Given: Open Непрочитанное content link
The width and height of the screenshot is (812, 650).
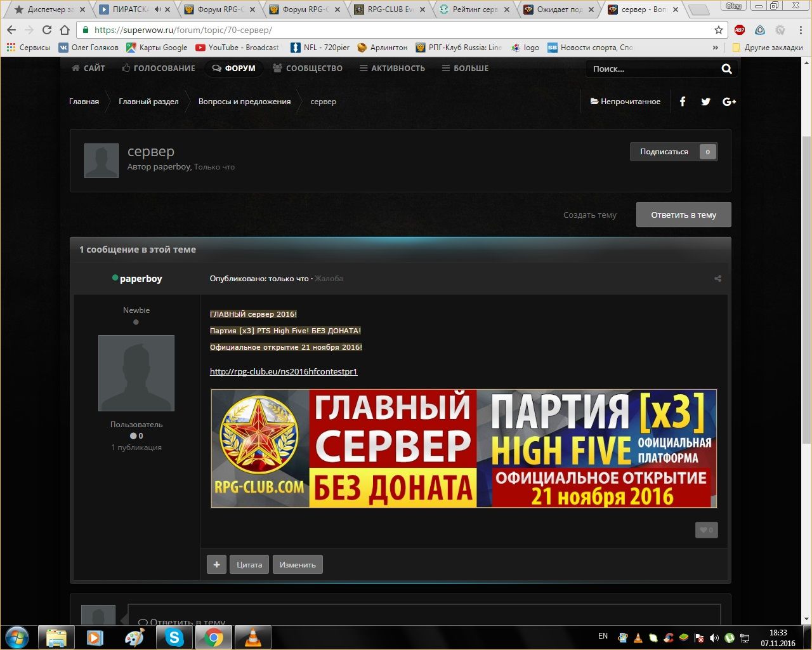Looking at the screenshot, I should pyautogui.click(x=625, y=102).
